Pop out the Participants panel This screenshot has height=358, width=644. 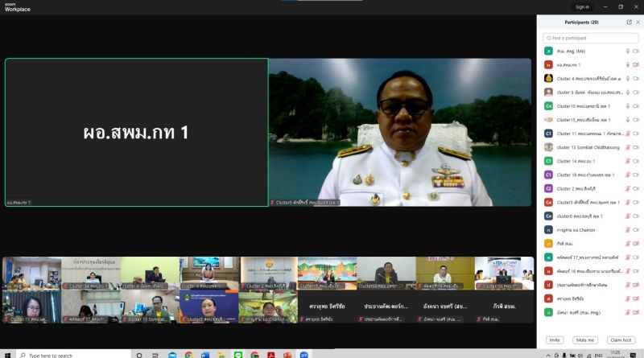tap(629, 23)
